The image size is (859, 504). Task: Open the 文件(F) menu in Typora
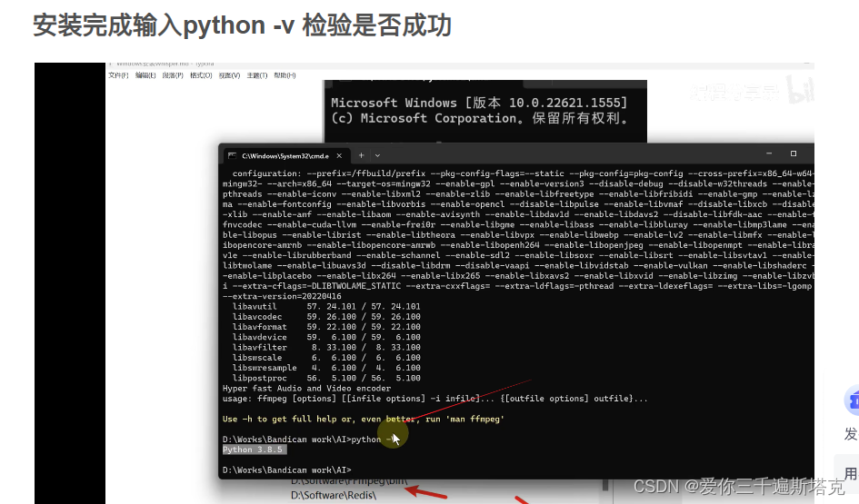coord(118,75)
